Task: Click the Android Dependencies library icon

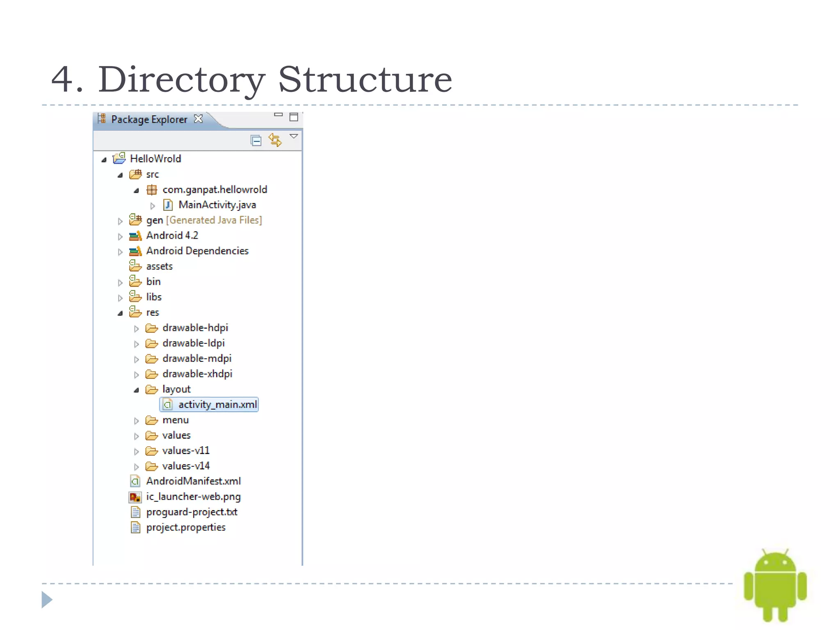Action: (x=135, y=251)
